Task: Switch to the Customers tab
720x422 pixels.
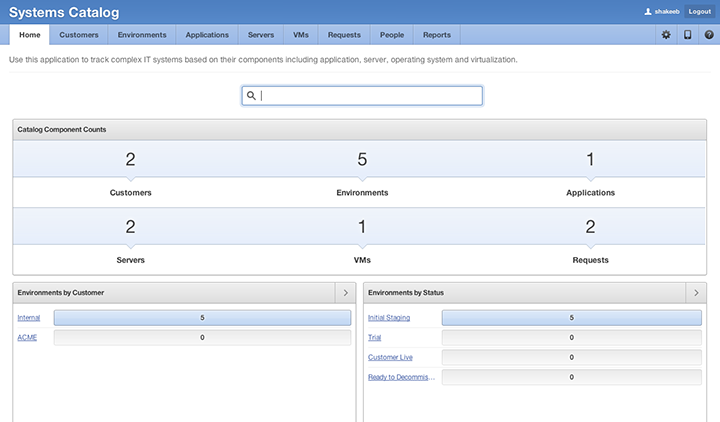Action: 79,35
